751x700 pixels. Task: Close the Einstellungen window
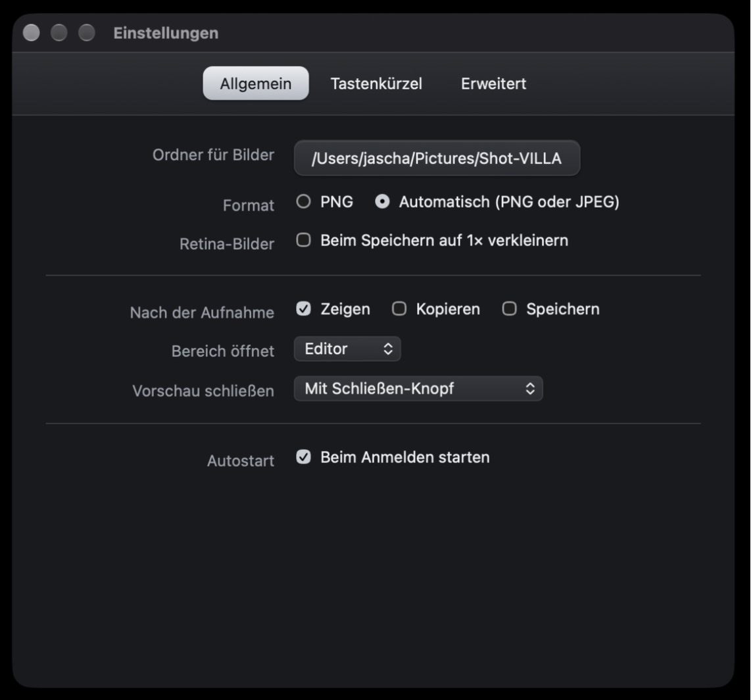point(31,33)
